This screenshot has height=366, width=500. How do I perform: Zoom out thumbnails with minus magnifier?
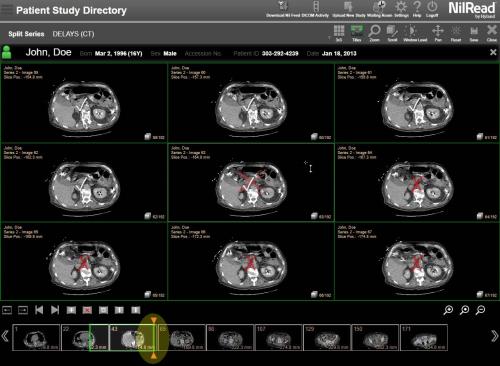click(x=480, y=310)
